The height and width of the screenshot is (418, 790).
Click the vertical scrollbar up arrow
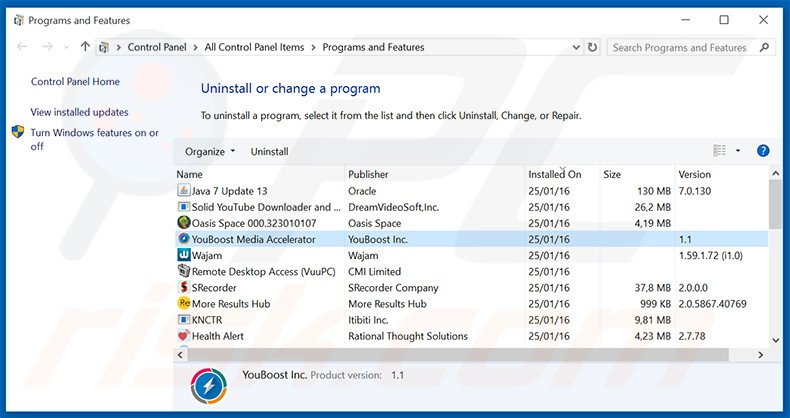coord(776,174)
